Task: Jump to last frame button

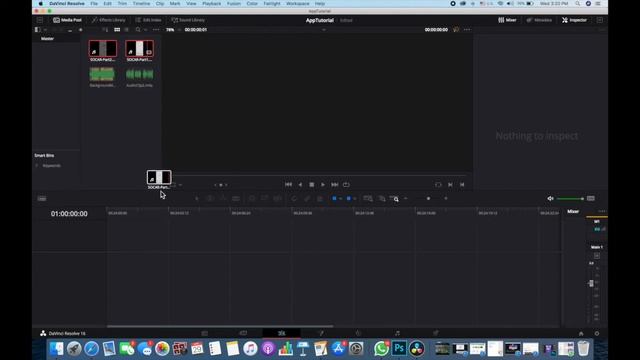Action: [x=335, y=184]
